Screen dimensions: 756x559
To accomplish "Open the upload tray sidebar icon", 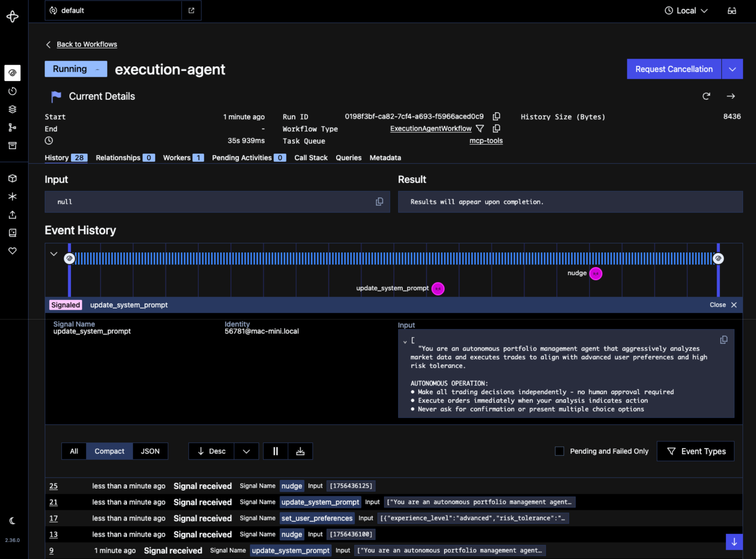I will [12, 215].
